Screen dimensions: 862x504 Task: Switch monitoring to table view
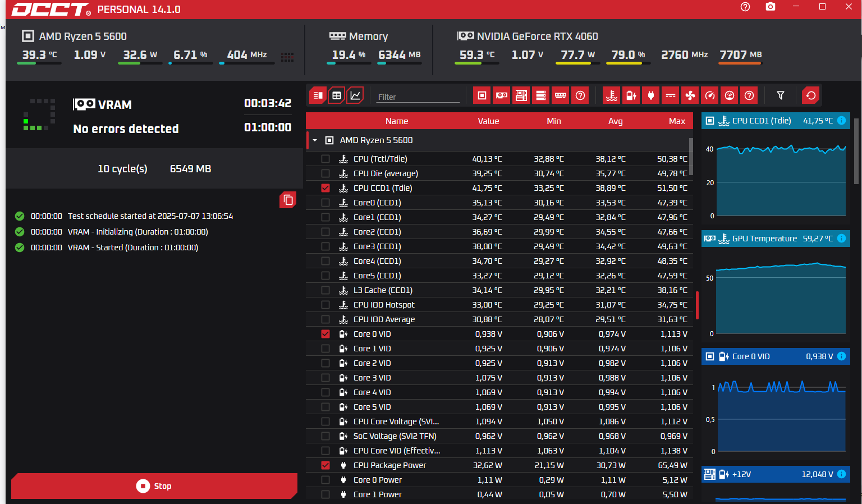click(x=337, y=95)
